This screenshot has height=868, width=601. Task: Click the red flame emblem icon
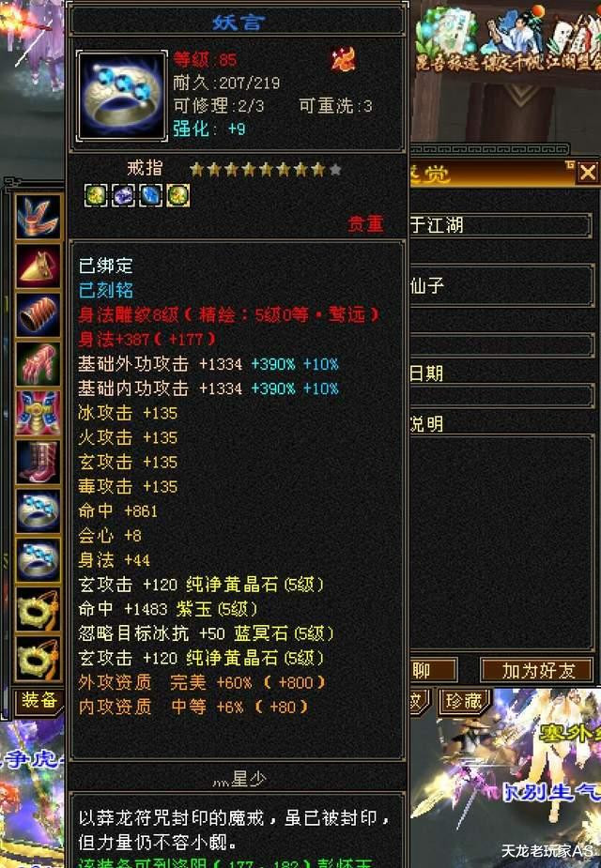pyautogui.click(x=343, y=60)
